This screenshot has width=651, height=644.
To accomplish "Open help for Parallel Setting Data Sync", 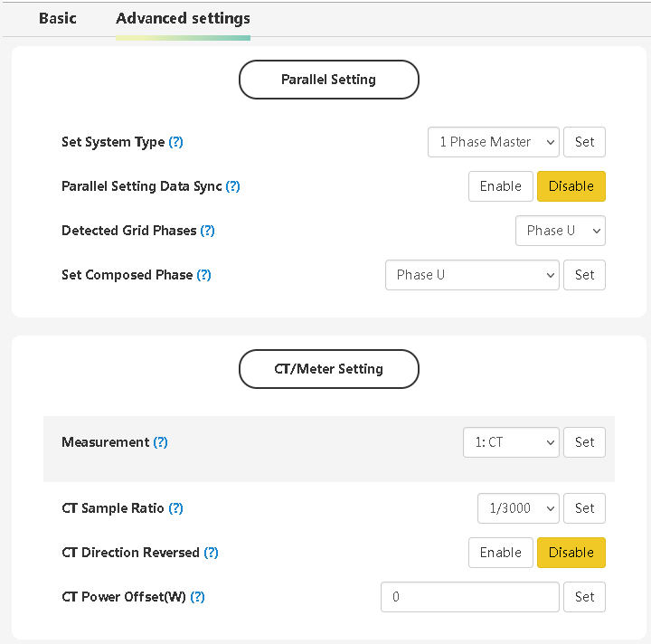I will [233, 186].
